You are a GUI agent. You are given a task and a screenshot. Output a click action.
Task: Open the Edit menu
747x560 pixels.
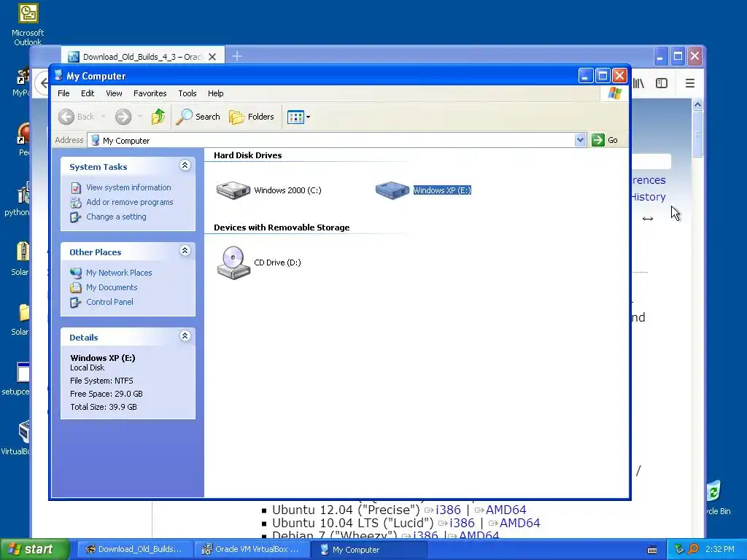tap(88, 93)
